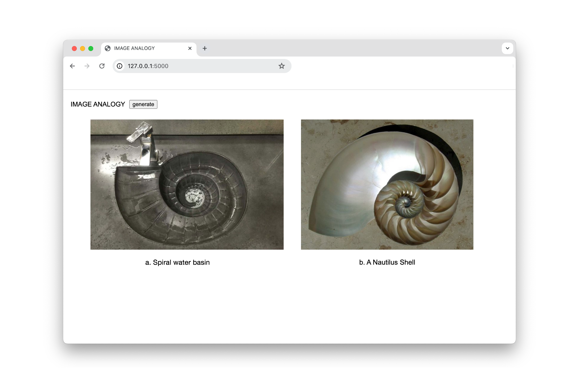579x392 pixels.
Task: Click the IMAGE ANALOGY page heading
Action: (x=98, y=104)
